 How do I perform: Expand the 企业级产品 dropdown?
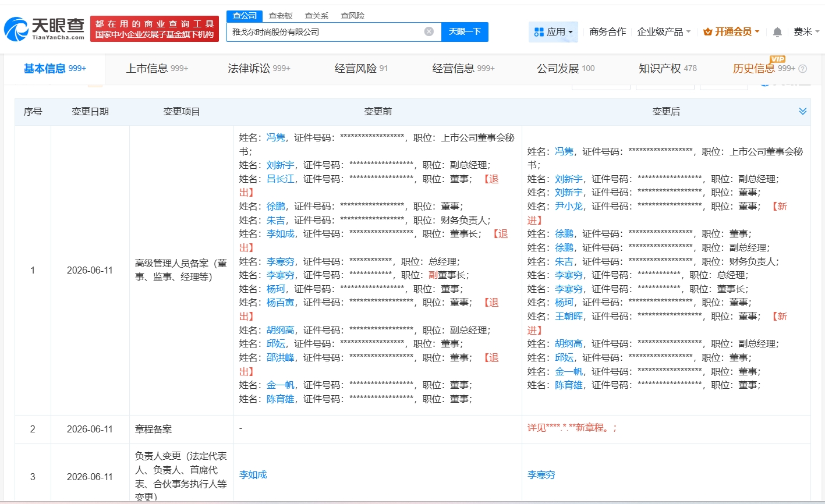click(x=664, y=32)
